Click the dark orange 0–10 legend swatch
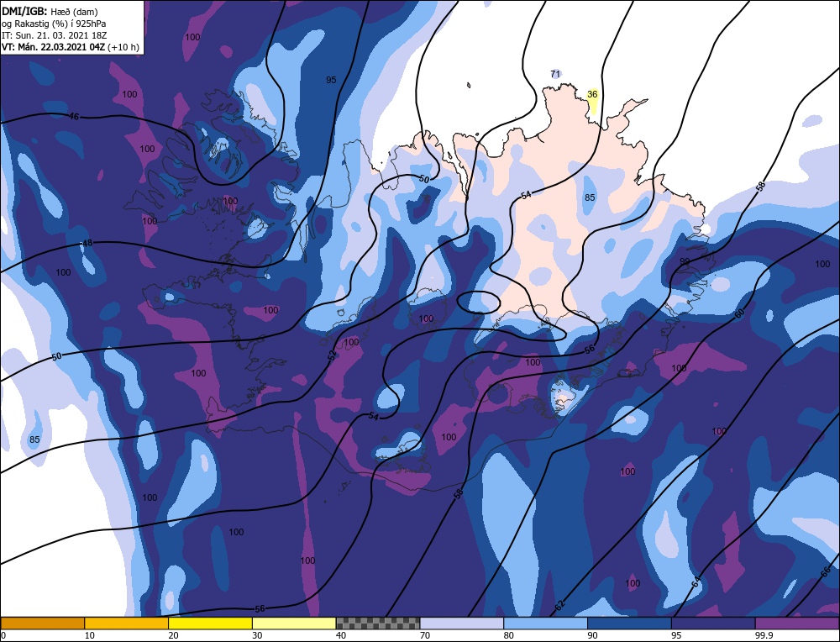 click(43, 623)
